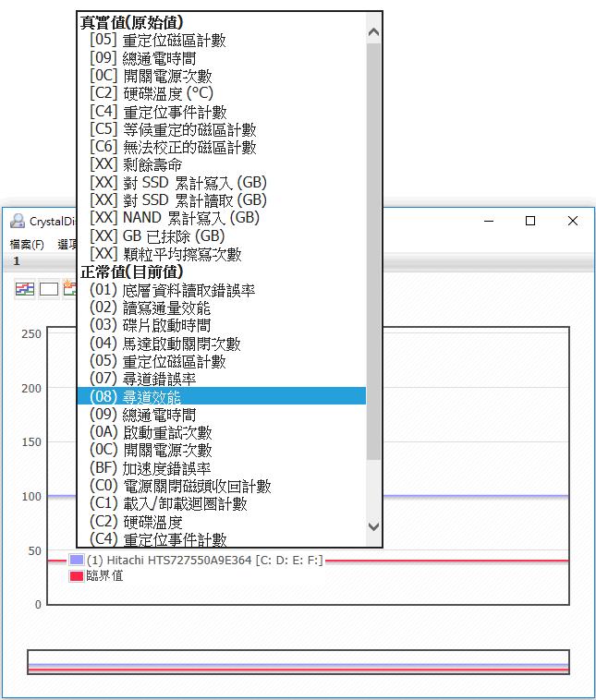
Task: Pick (BF) 加速度錯誤率
Action: pyautogui.click(x=222, y=468)
